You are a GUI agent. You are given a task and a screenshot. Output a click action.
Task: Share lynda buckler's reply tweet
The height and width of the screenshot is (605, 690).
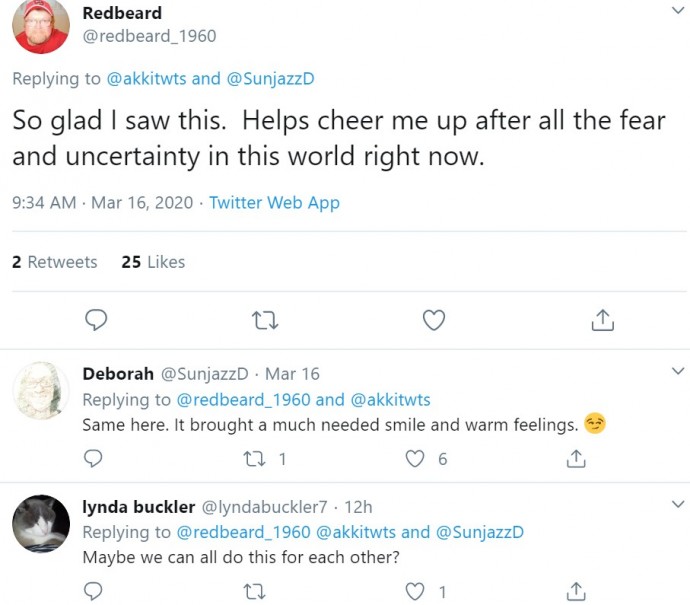click(576, 592)
